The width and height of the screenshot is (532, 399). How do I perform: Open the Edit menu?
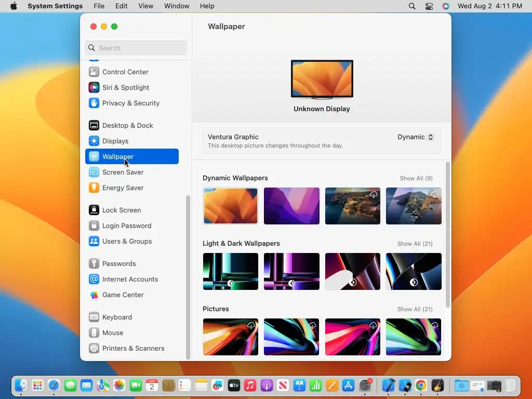[x=121, y=6]
